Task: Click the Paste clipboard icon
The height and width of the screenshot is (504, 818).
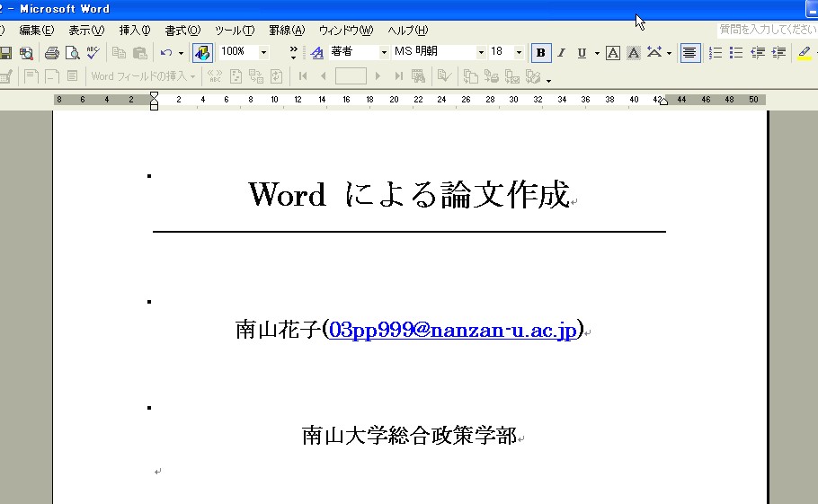Action: point(140,53)
